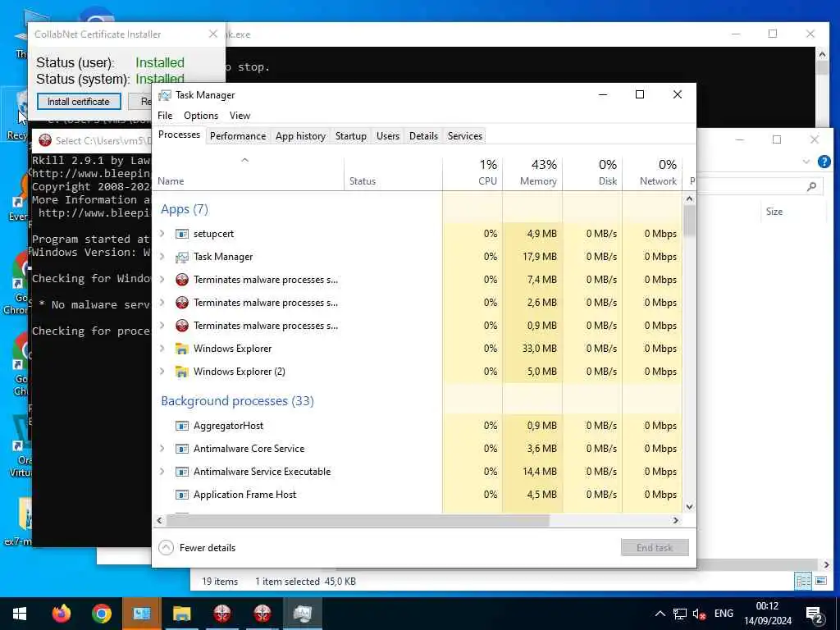Viewport: 840px width, 630px height.
Task: Open the Options menu
Action: point(201,116)
